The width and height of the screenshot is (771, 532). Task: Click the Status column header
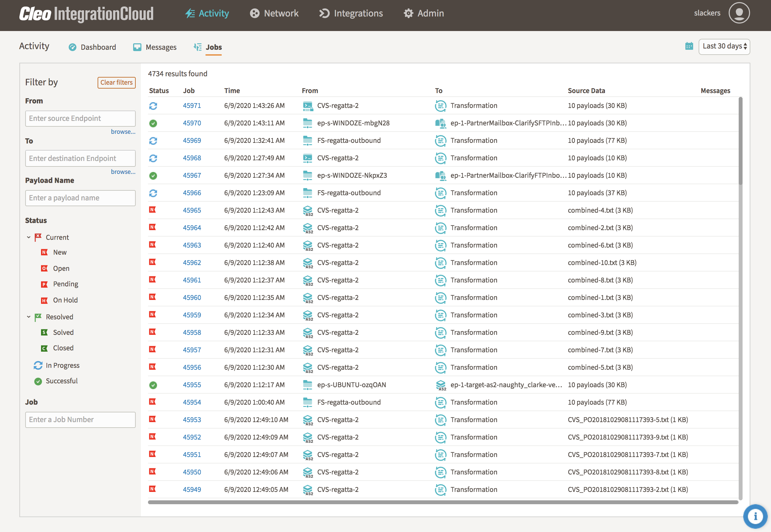159,91
